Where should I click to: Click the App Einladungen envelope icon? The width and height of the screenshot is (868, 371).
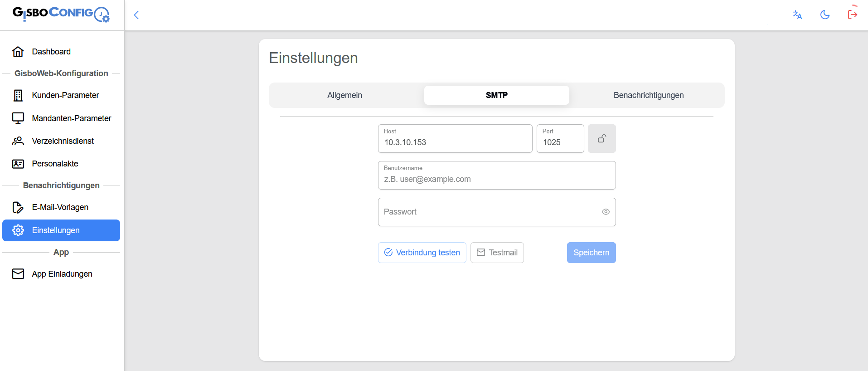point(18,274)
